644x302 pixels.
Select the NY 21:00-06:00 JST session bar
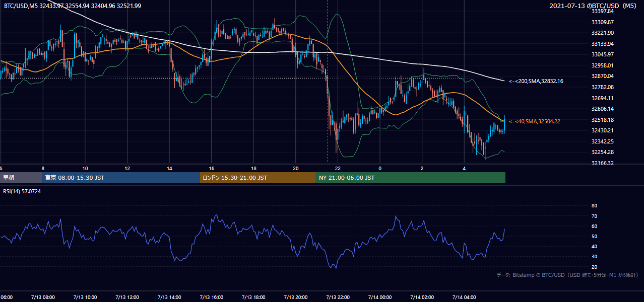click(x=411, y=178)
